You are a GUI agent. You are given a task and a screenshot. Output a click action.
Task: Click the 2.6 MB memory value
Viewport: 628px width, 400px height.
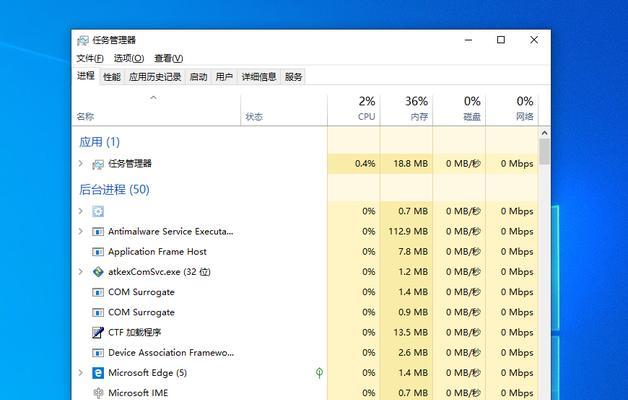[x=413, y=353]
